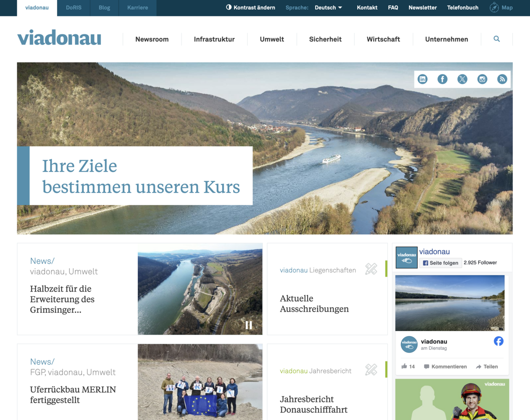
Task: Open the Facebook post's river photo thumbnail
Action: 450,303
